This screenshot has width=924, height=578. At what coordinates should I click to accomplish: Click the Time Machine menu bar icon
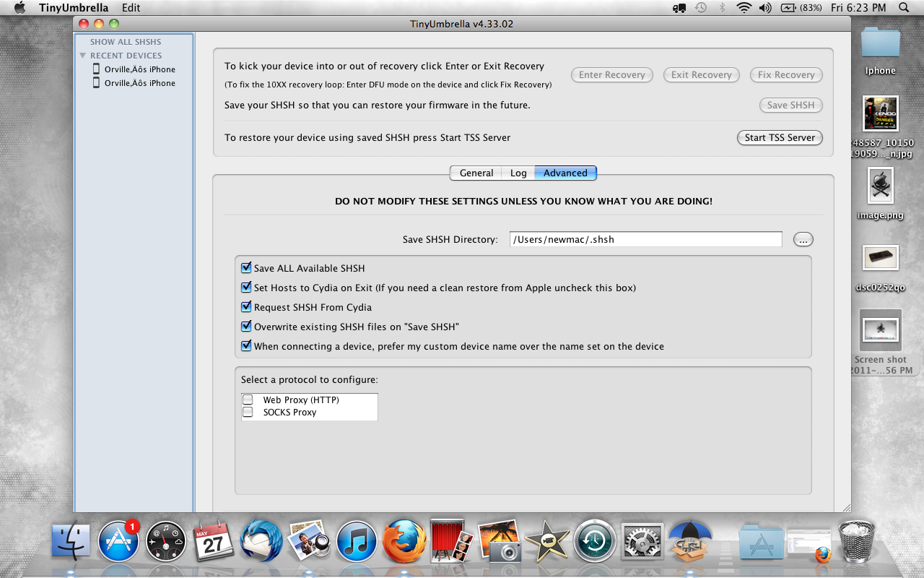point(701,7)
